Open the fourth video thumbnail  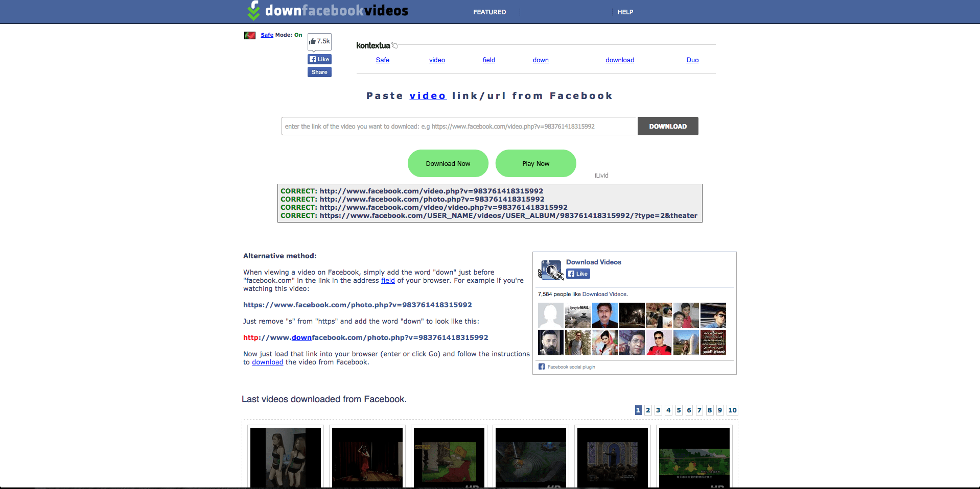click(531, 457)
